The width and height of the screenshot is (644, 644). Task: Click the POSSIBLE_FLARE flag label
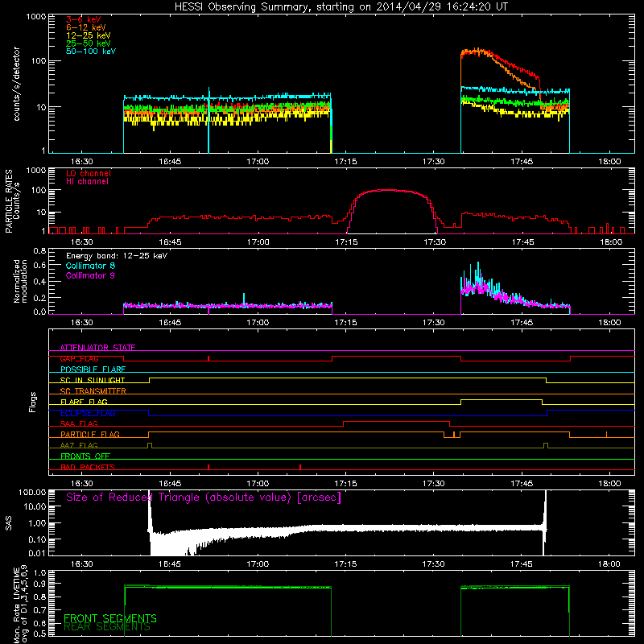tap(93, 369)
